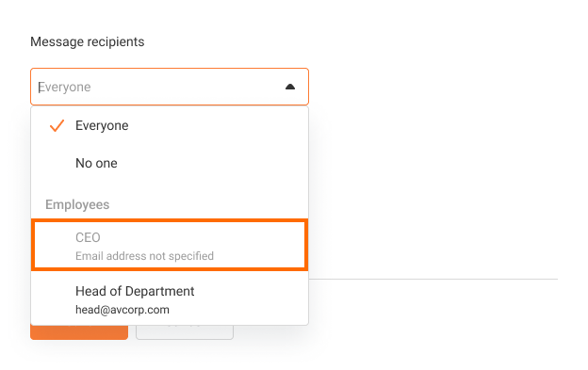
Task: Click the horizontal divider line right of the list
Action: 433,279
